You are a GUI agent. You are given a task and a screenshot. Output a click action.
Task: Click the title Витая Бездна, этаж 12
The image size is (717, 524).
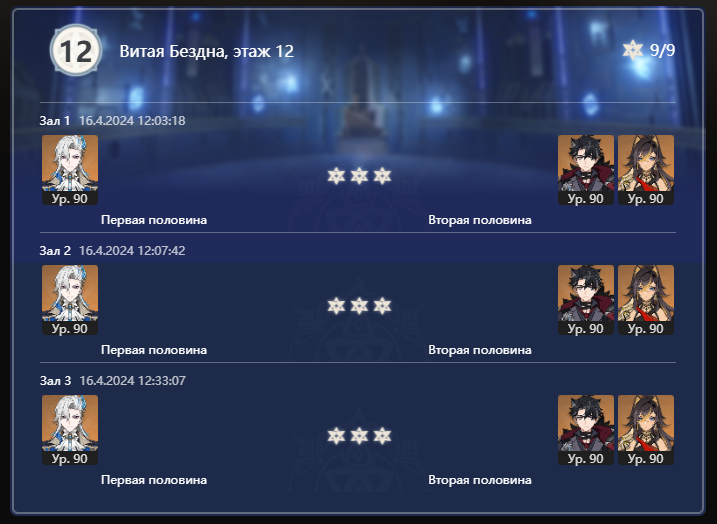coord(206,51)
